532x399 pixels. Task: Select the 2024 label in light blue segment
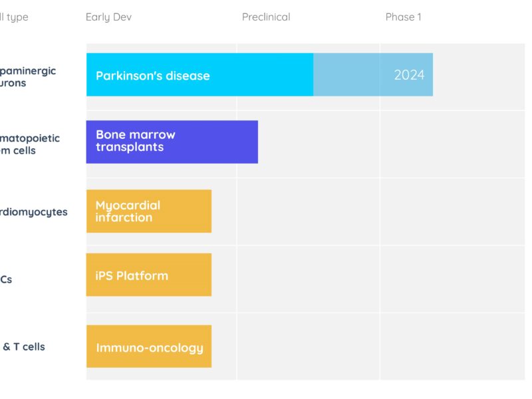pyautogui.click(x=409, y=75)
